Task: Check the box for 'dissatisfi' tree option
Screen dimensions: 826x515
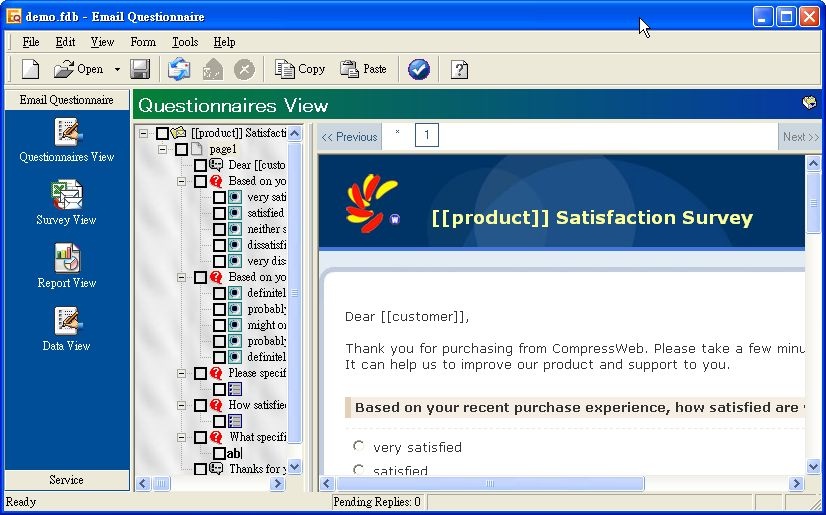Action: tap(219, 245)
